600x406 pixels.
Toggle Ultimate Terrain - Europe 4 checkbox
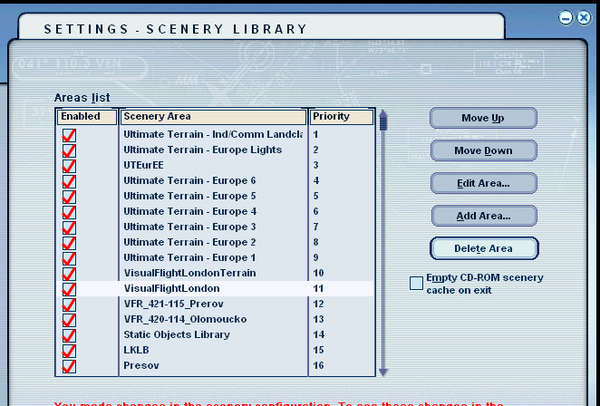[x=69, y=212]
